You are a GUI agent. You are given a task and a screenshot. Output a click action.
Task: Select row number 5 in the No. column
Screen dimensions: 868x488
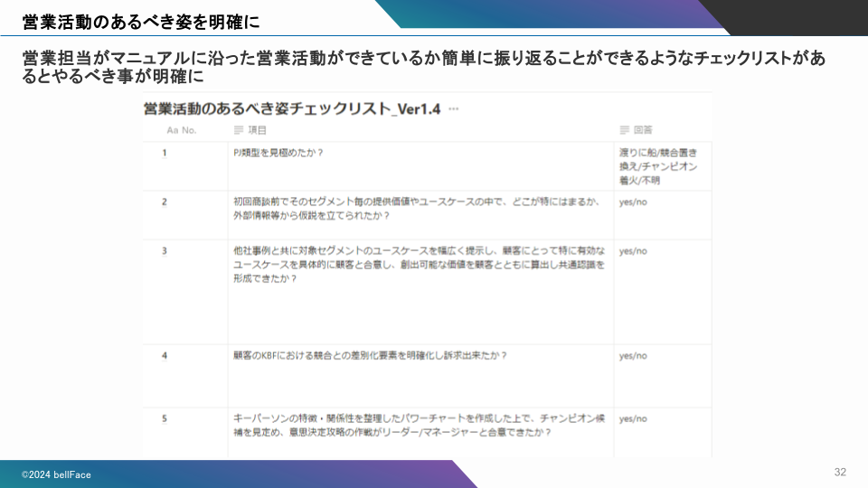click(x=165, y=418)
